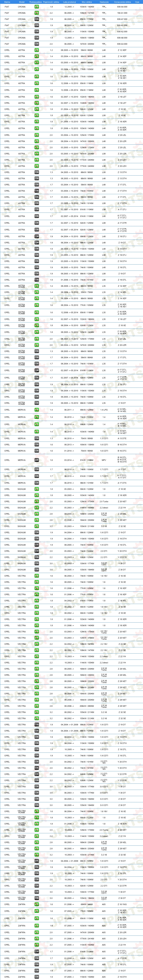This screenshot has width=143, height=980.
Task: Click diesel ON icon in Signum Y 22 DTR row
Action: point(37,557)
